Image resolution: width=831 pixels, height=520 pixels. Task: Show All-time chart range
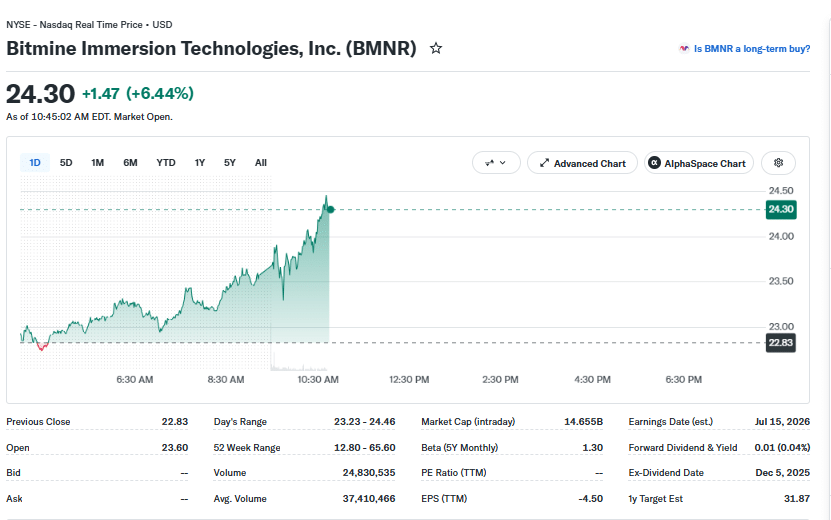point(261,163)
